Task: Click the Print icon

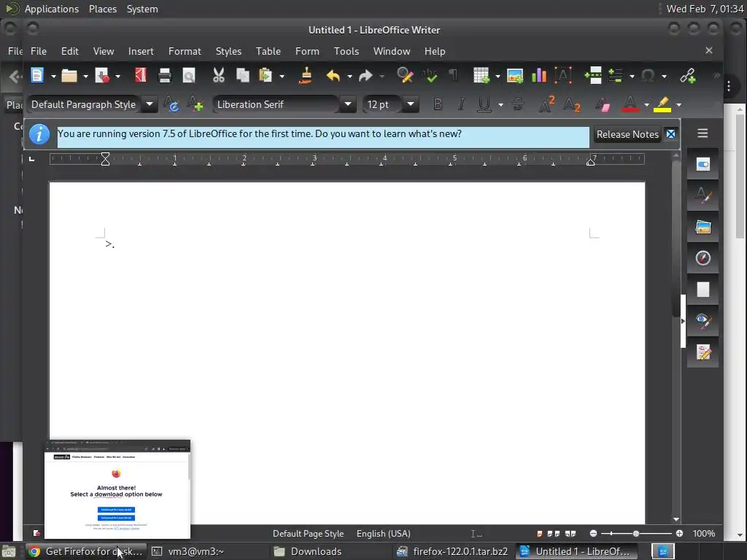Action: pyautogui.click(x=165, y=75)
